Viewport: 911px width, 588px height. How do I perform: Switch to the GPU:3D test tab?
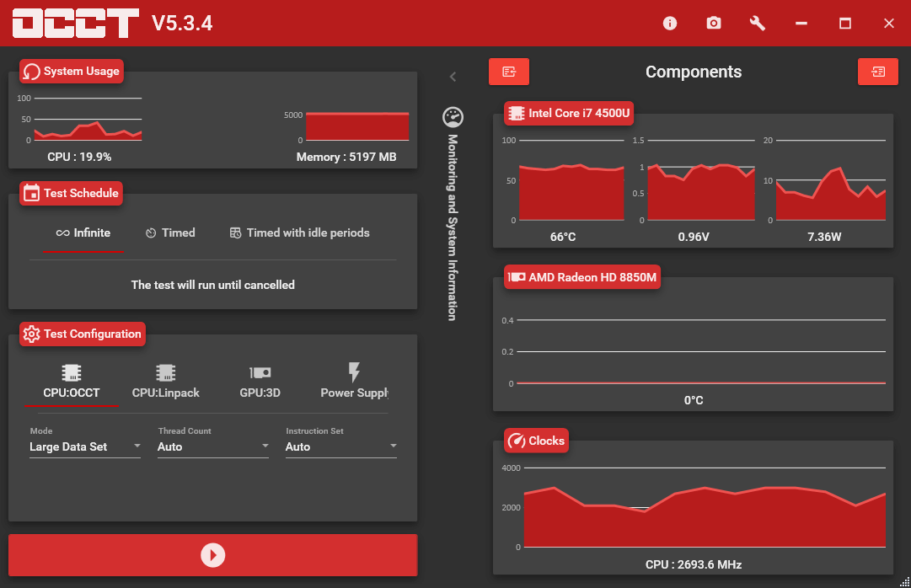260,382
